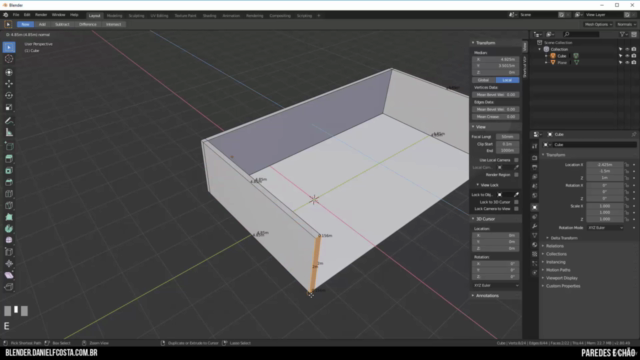Select the Shear tool

coord(9,276)
